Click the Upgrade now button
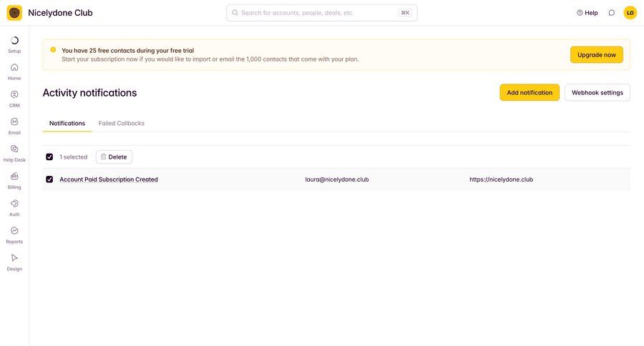644x346 pixels. (596, 54)
